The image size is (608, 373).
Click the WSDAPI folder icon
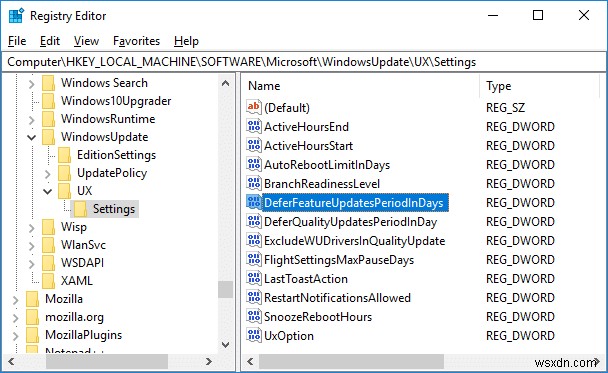[48, 263]
